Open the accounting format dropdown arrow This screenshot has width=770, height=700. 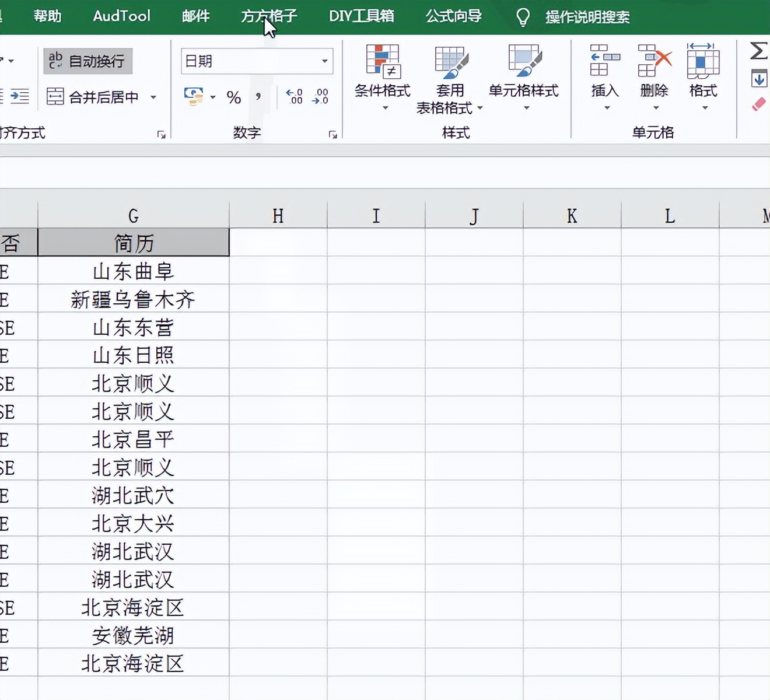tap(212, 97)
